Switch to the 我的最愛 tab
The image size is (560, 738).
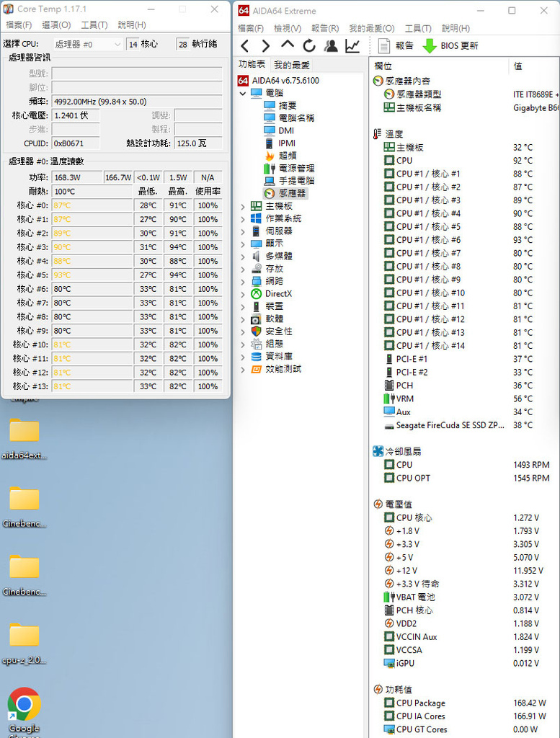click(292, 65)
